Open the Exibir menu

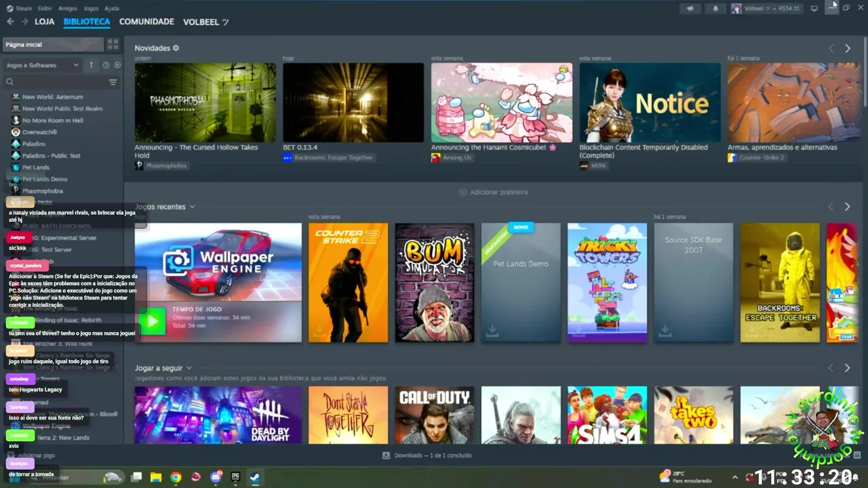45,8
